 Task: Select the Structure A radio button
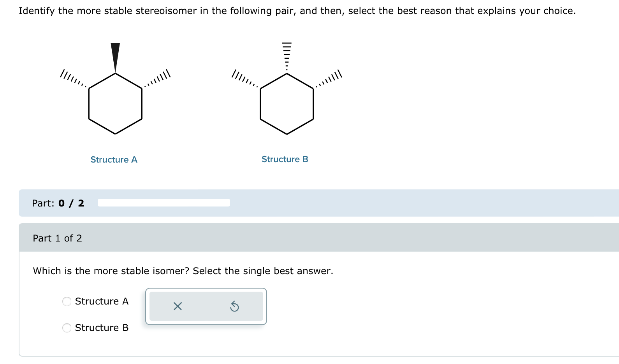point(67,301)
